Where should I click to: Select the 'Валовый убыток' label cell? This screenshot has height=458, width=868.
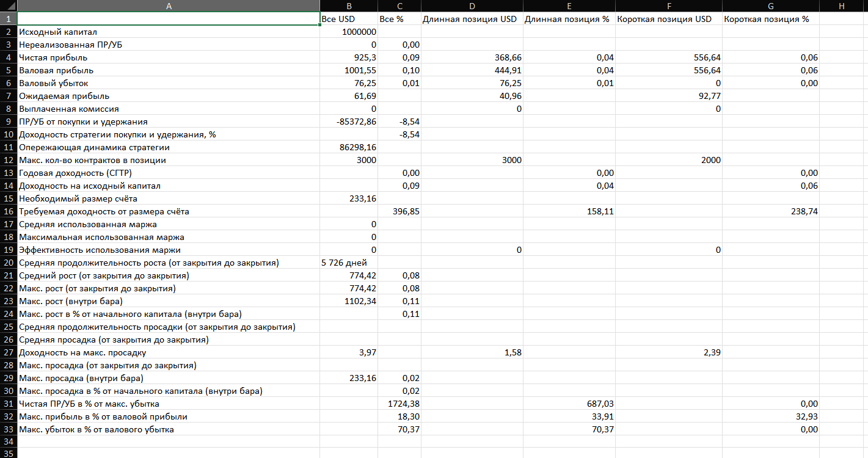pos(169,83)
